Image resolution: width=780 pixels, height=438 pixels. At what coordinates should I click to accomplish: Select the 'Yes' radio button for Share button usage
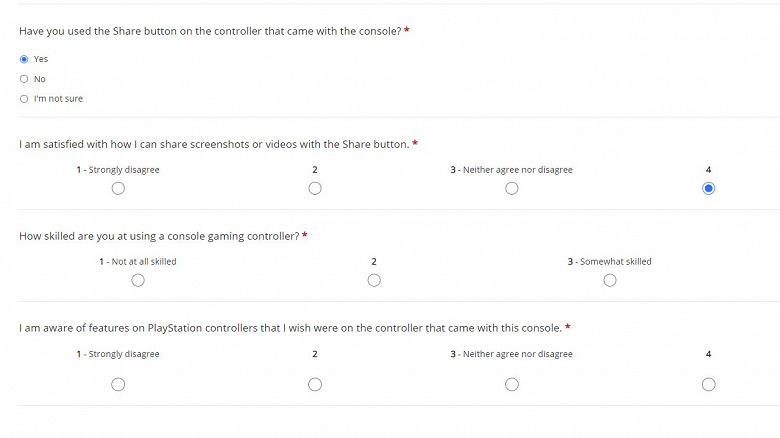pyautogui.click(x=24, y=59)
